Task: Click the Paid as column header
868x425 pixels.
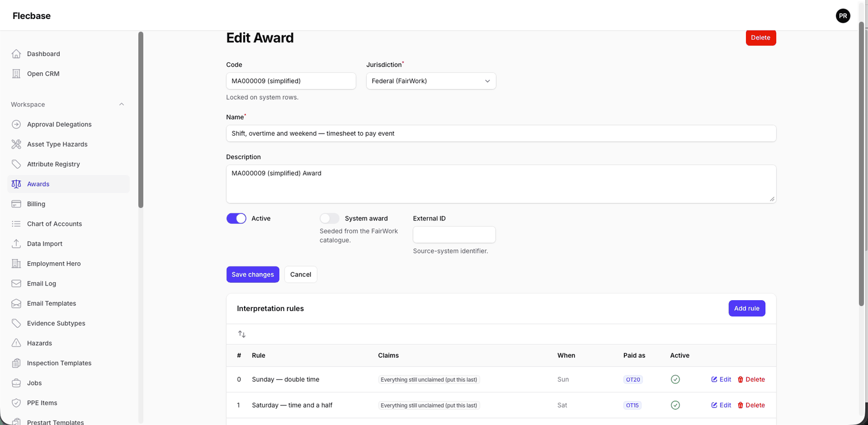Action: [x=634, y=356]
